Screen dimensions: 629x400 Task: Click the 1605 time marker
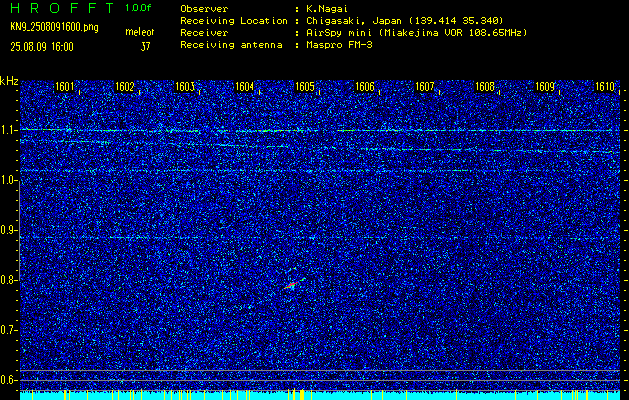(x=305, y=87)
